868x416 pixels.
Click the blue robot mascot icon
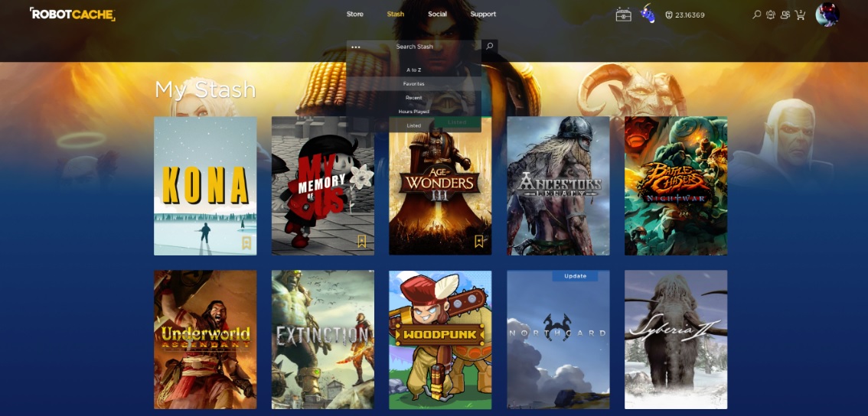point(648,14)
